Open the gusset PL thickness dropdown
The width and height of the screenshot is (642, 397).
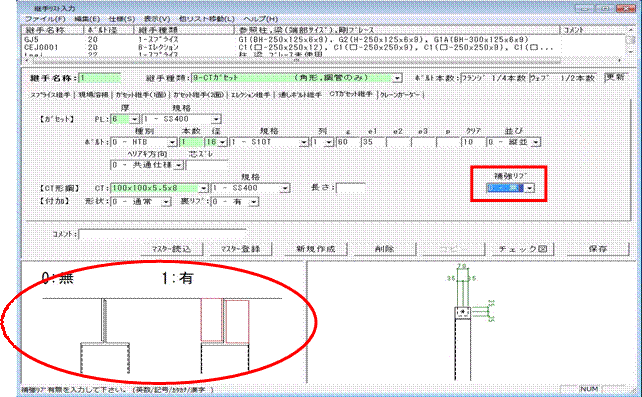click(134, 119)
